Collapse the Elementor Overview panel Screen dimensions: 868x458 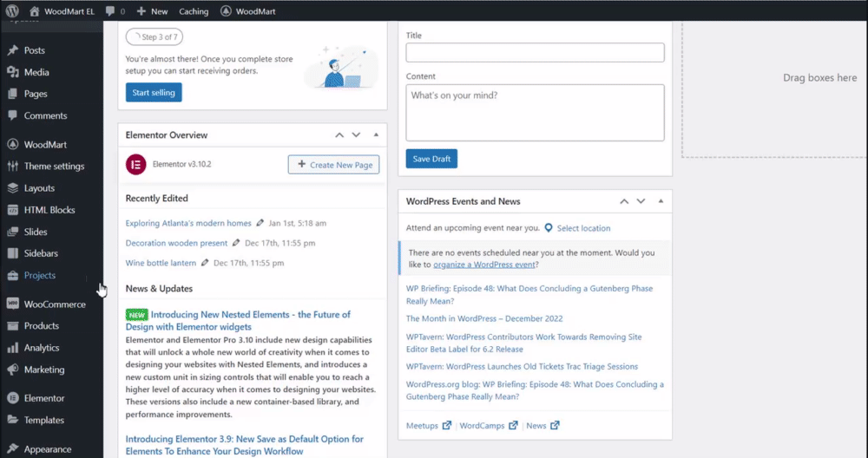coord(376,135)
